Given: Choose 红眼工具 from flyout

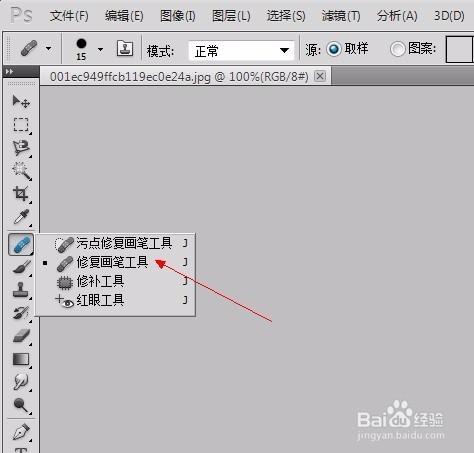Looking at the screenshot, I should [x=115, y=300].
